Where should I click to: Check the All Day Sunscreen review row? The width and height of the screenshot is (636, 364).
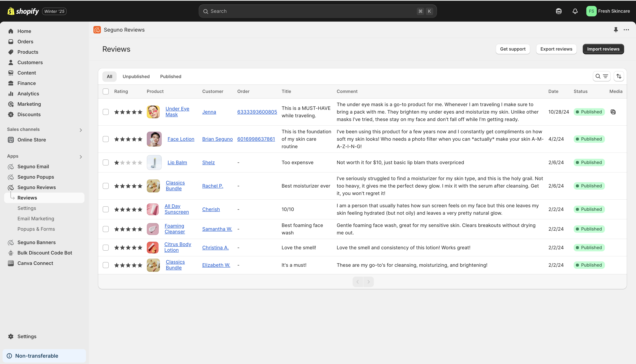(x=106, y=209)
